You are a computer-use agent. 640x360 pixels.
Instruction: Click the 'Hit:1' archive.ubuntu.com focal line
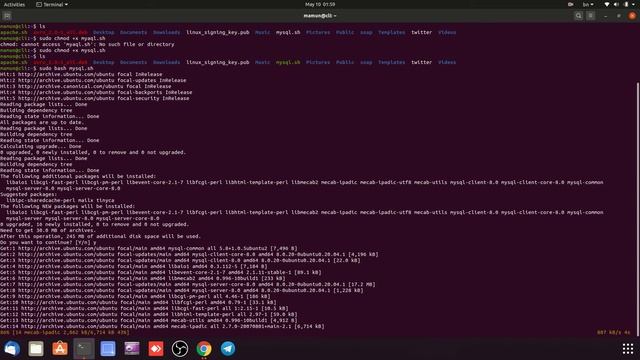pos(81,74)
